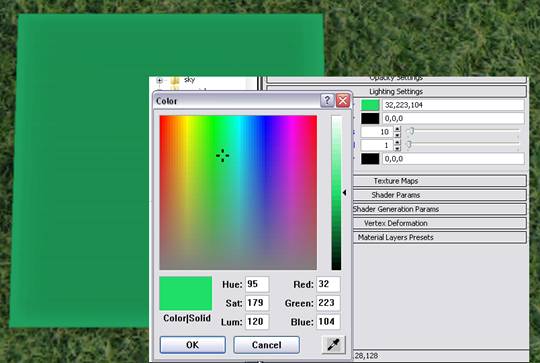
Task: Expand the Shader Generation Params section
Action: coord(439,209)
